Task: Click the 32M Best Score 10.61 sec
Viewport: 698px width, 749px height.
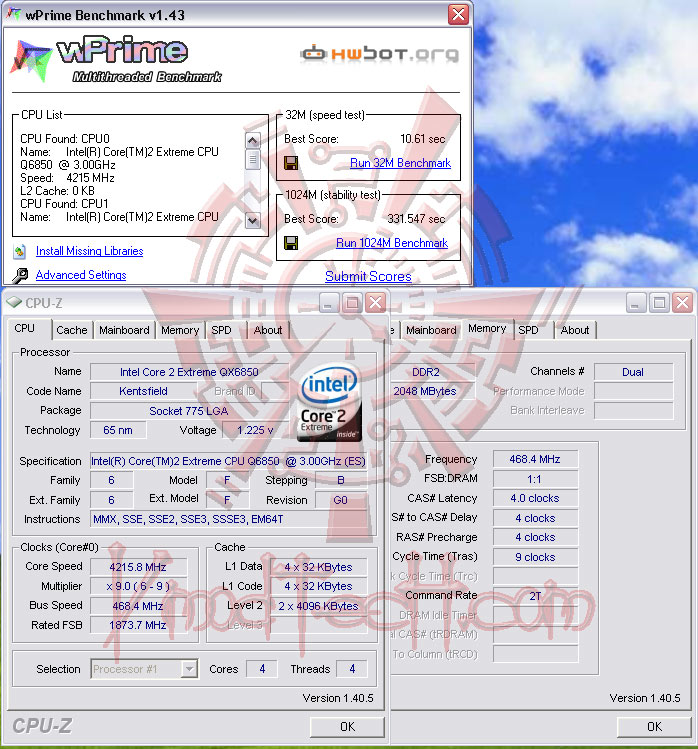Action: point(422,139)
